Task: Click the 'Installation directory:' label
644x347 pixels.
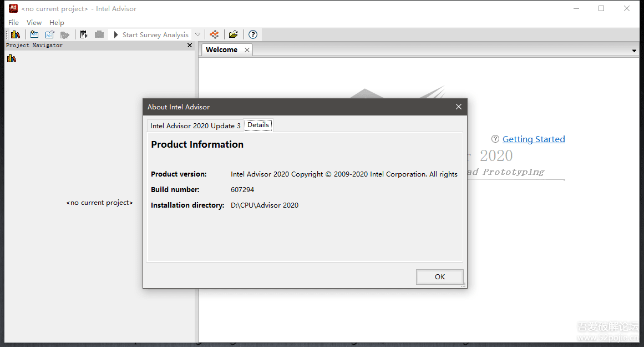Action: click(187, 205)
